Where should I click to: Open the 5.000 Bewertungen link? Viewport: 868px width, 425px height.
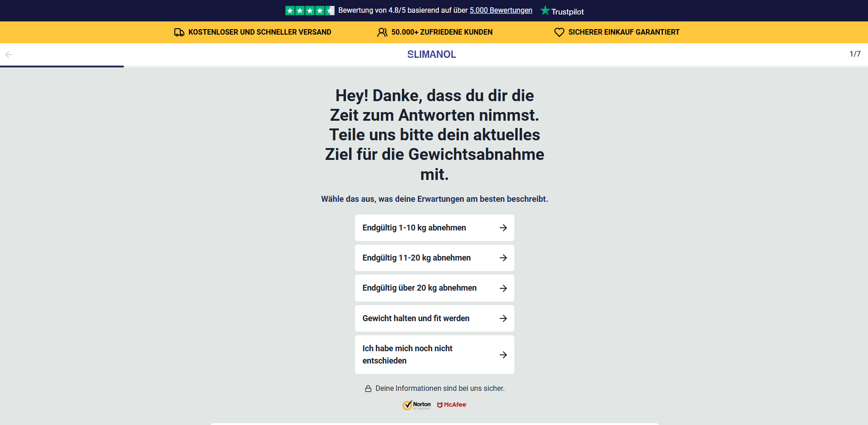[x=501, y=10]
